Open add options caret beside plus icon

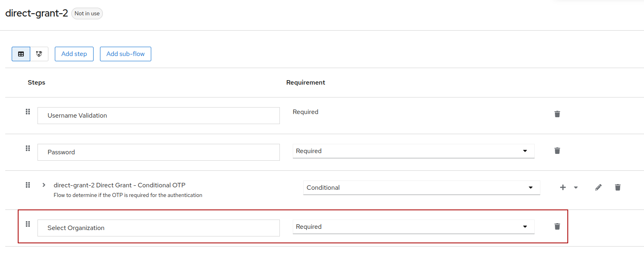click(x=576, y=187)
